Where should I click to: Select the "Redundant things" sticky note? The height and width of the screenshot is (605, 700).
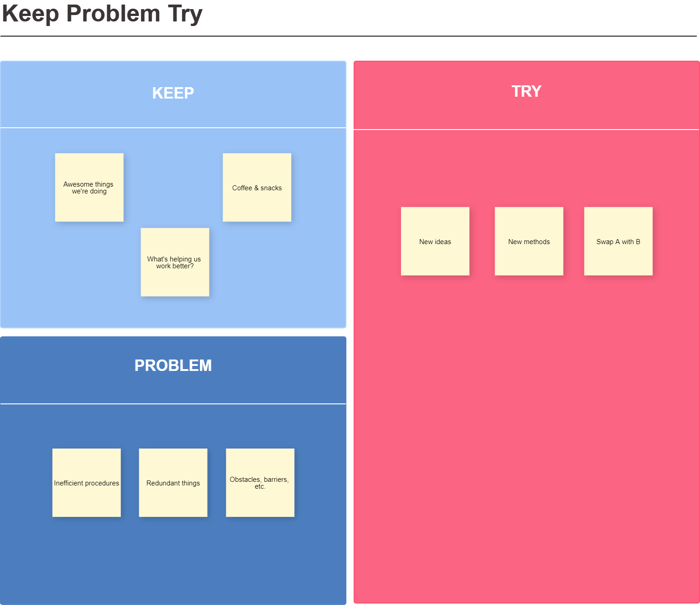coord(173,483)
